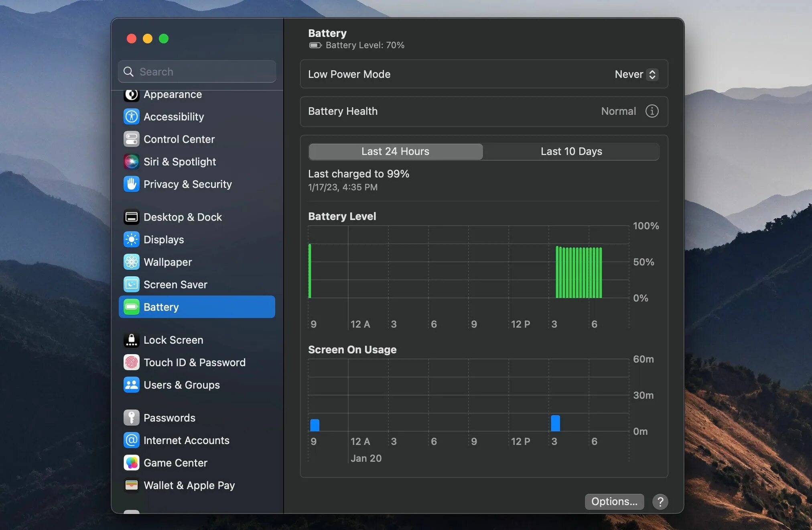This screenshot has height=530, width=812.
Task: Click the Game Center icon
Action: click(x=131, y=463)
